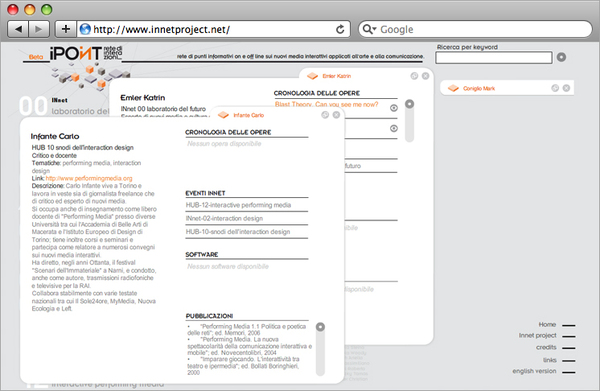Open the Google search magnifier dropdown
The width and height of the screenshot is (600, 391).
point(369,29)
